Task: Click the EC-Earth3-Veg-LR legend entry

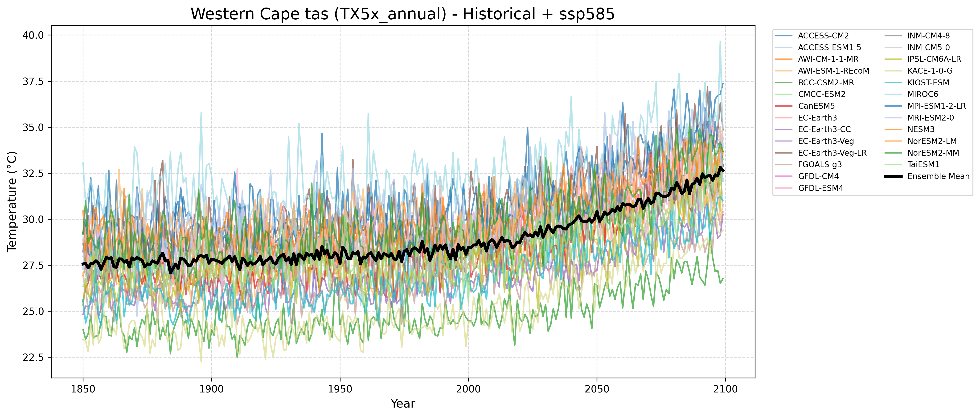Action: point(832,153)
